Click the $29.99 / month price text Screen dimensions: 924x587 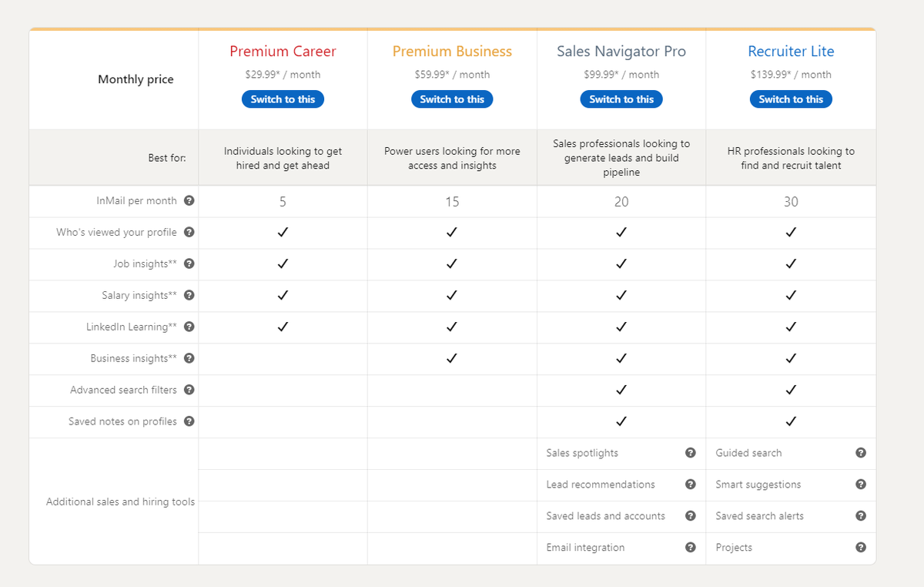pos(283,75)
